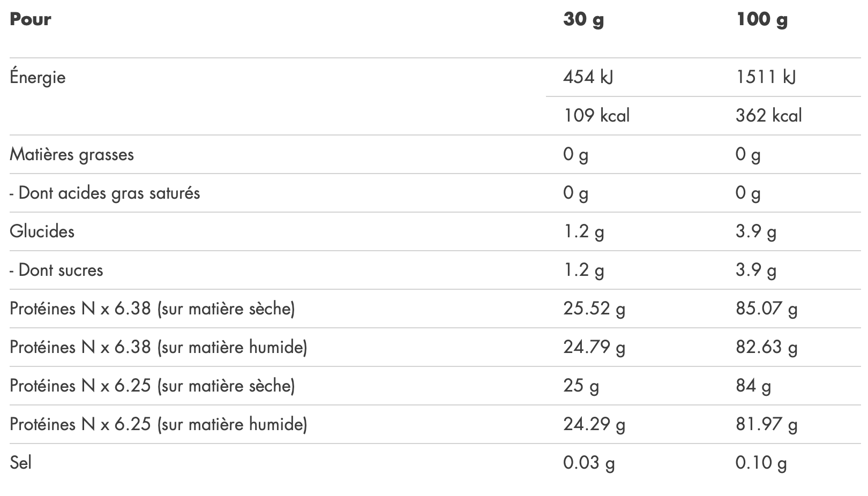Screen dimensions: 868x496
Task: Click the 'Matières grasses' row label
Action: [x=72, y=154]
